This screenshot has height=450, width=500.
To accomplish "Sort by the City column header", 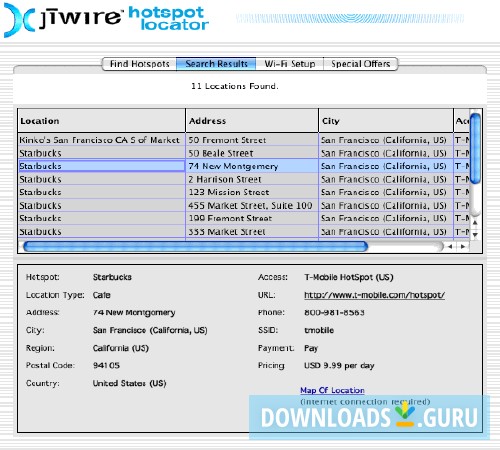I will tap(386, 121).
